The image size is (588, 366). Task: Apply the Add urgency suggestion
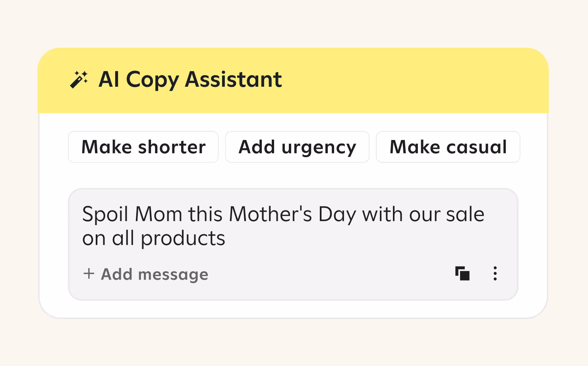297,147
